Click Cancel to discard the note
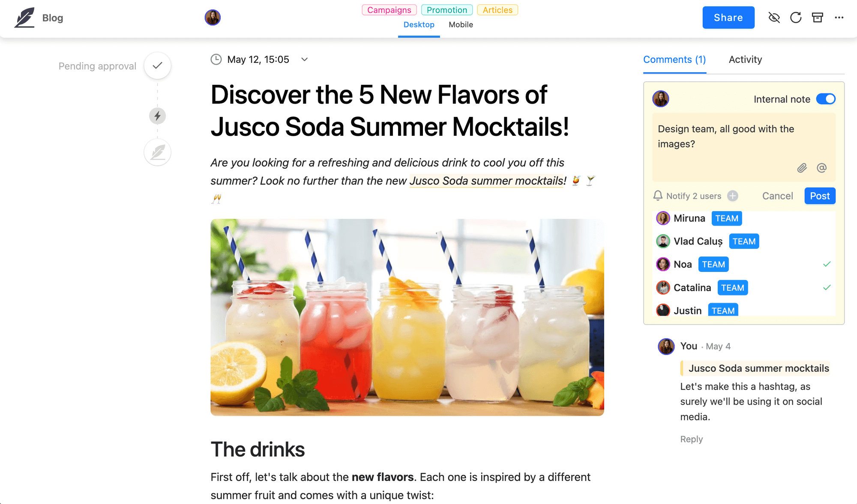Screen dimensions: 857x504 tap(779, 196)
